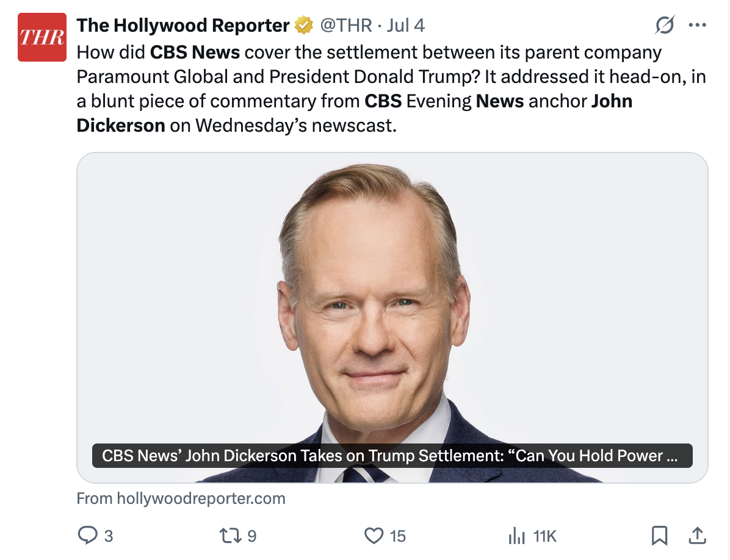Click the Grok explain icon

pos(664,26)
